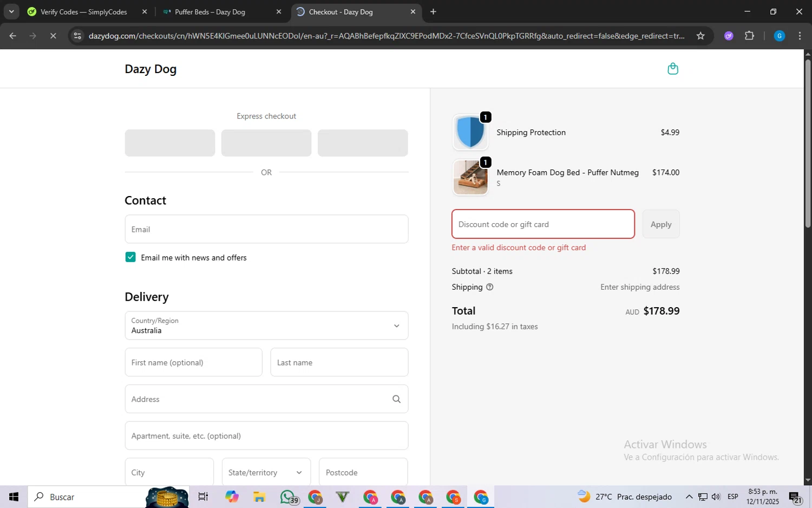Focus the Apartment, suite, etc. field
This screenshot has height=508, width=812.
266,435
